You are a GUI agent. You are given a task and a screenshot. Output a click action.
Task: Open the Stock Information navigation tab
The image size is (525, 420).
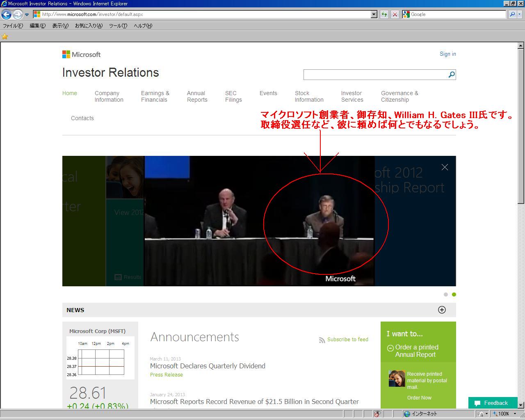tap(309, 97)
